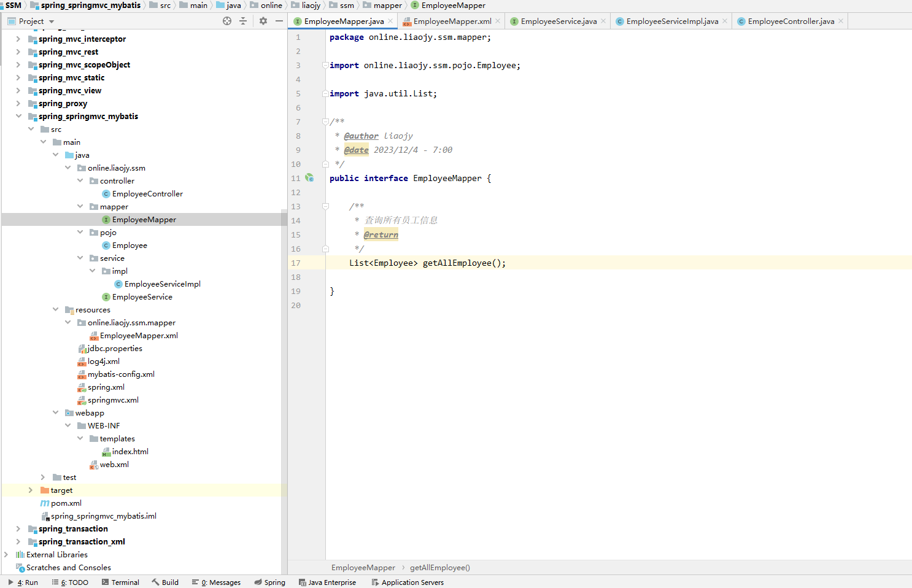Select log4j.xml file
This screenshot has height=588, width=912.
(103, 361)
